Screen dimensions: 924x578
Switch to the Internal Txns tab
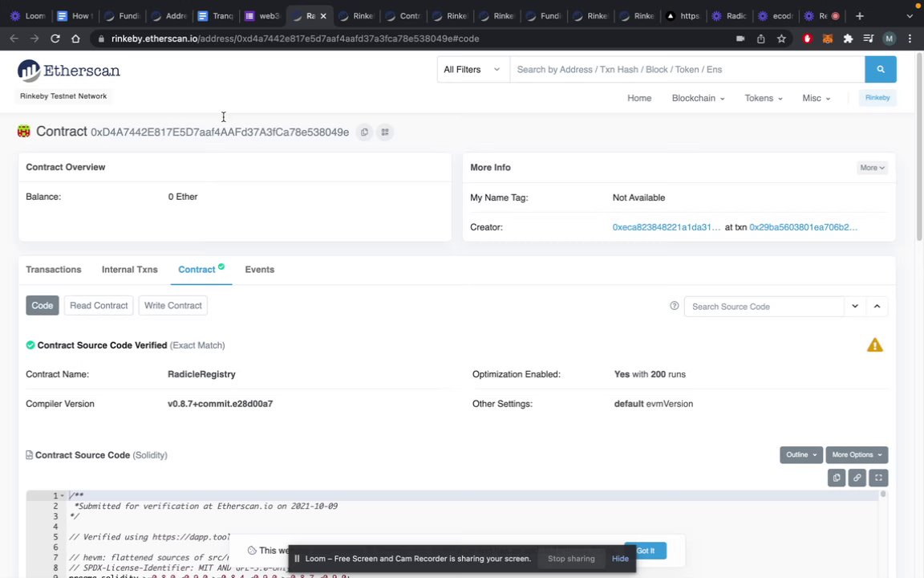click(130, 270)
